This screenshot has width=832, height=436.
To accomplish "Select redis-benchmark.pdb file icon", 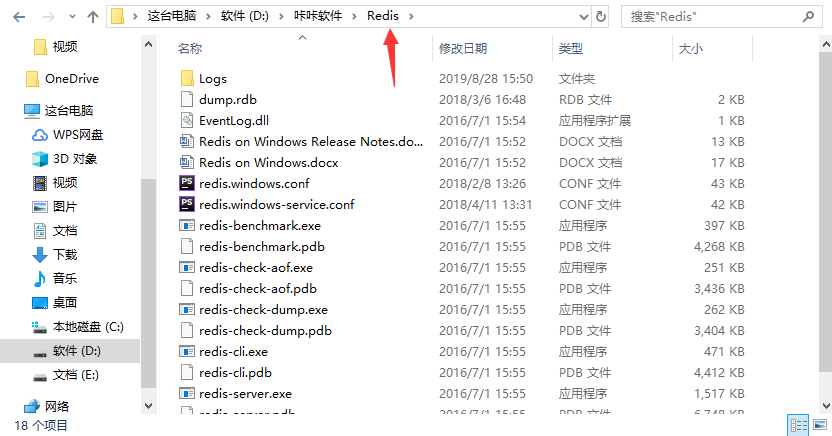I will (x=187, y=246).
